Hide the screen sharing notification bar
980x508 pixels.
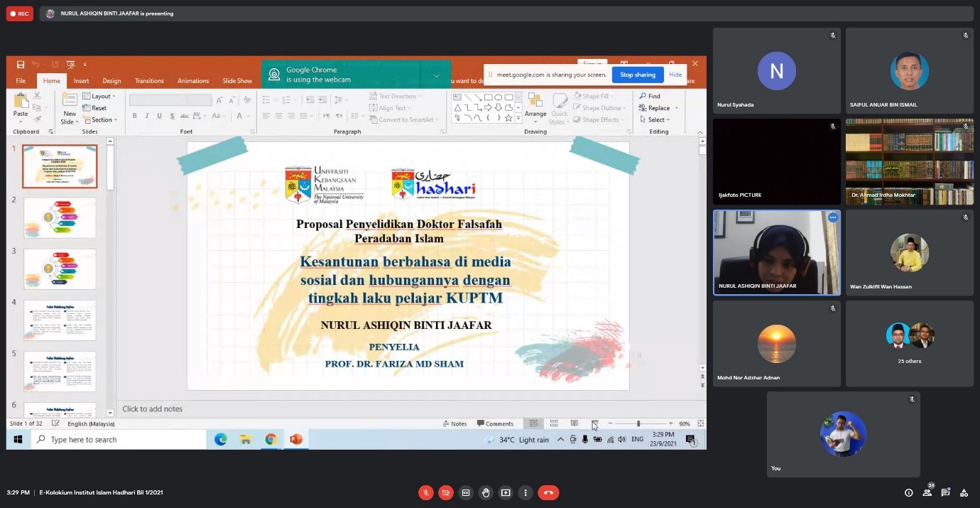[675, 75]
